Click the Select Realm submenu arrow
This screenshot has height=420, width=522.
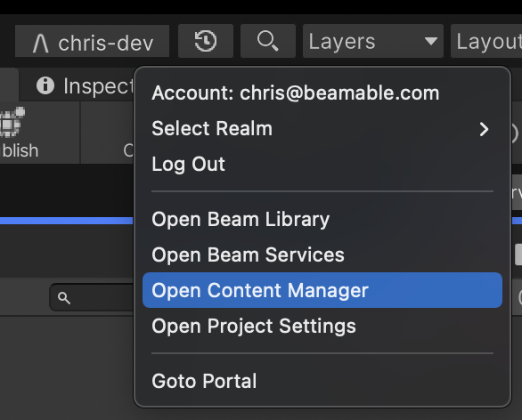(484, 129)
